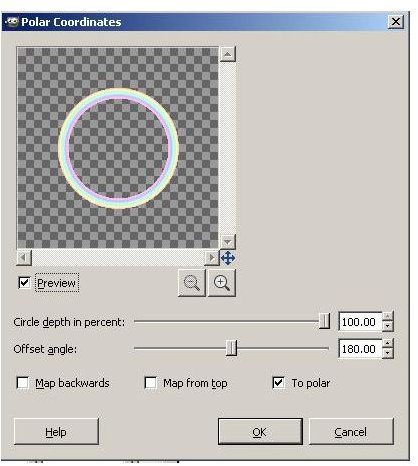Zoom out the preview with magnifier minus

[192, 283]
